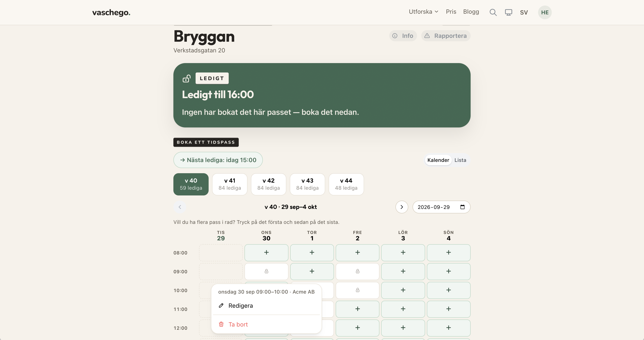The image size is (644, 340).
Task: Book the plus slot Friday 12:00
Action: (357, 328)
